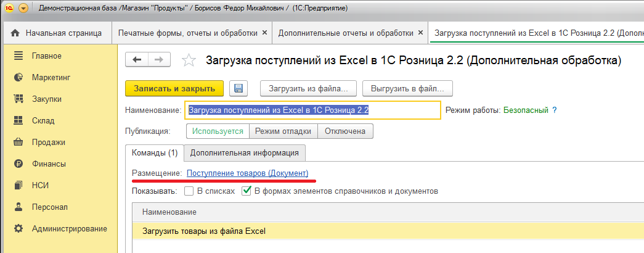Switch to the Команды (1) tab
Image resolution: width=644 pixels, height=253 pixels.
click(155, 153)
